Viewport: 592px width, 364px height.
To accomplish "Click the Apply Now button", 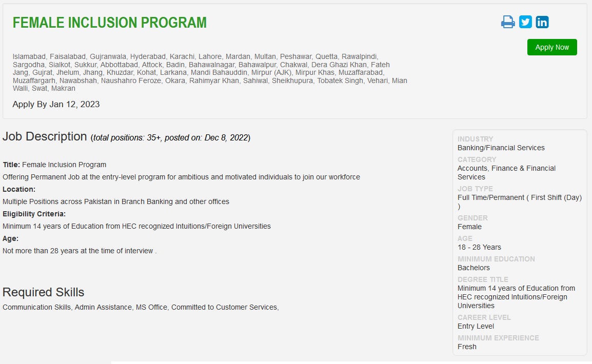I will click(x=552, y=47).
